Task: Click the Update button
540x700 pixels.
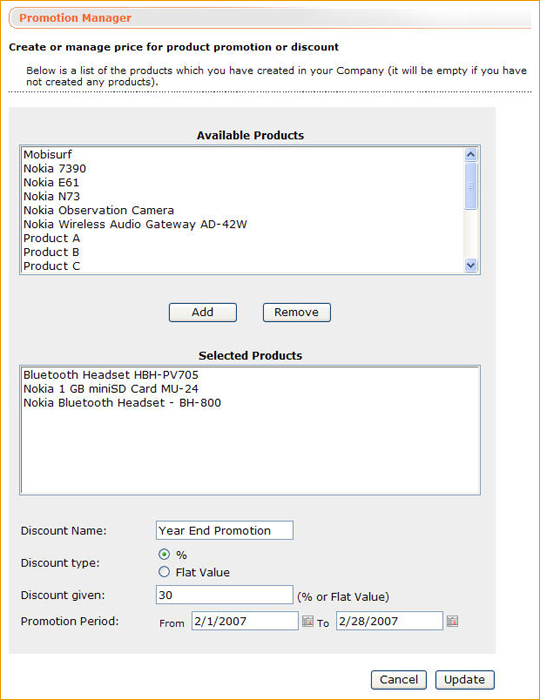Action: 465,679
